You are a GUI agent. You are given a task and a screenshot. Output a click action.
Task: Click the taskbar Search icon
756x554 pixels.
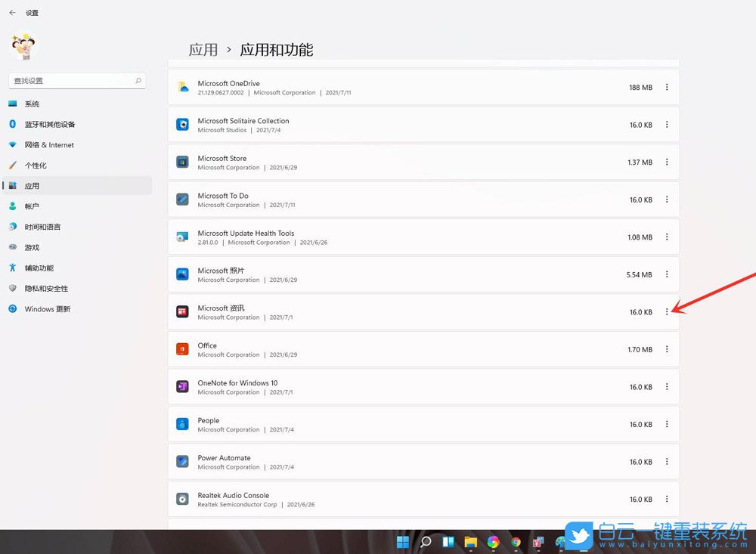coord(425,542)
